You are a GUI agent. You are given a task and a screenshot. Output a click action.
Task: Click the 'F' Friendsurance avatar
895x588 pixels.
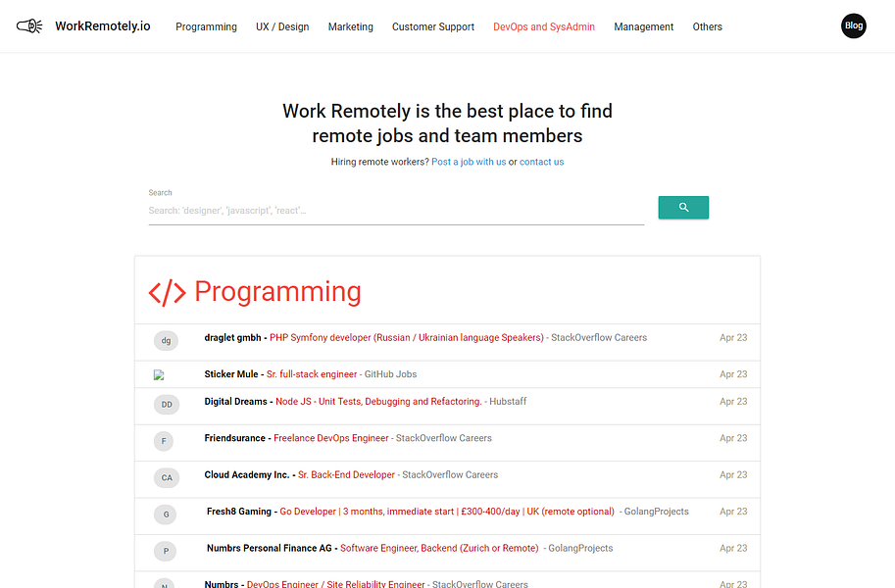pos(164,441)
